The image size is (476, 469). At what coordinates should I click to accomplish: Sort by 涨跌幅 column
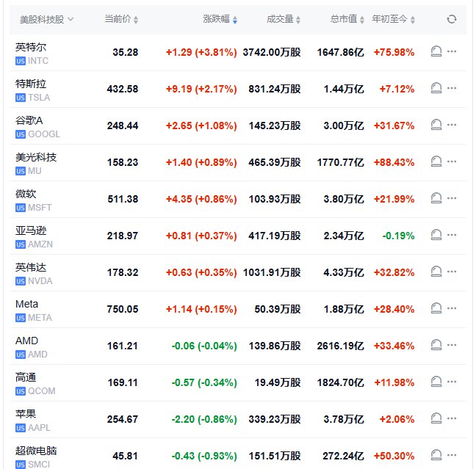click(x=220, y=19)
